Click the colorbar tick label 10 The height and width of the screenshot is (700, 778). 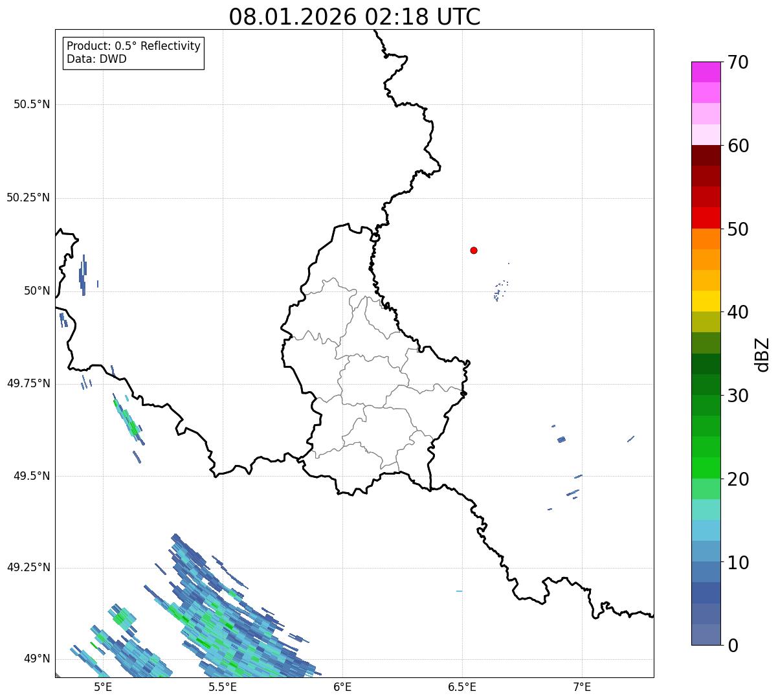[x=738, y=563]
